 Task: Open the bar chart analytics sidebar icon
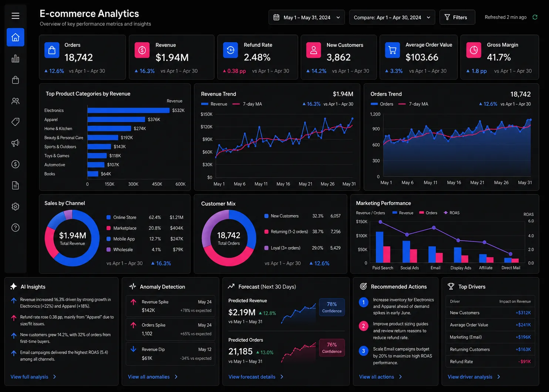16,59
